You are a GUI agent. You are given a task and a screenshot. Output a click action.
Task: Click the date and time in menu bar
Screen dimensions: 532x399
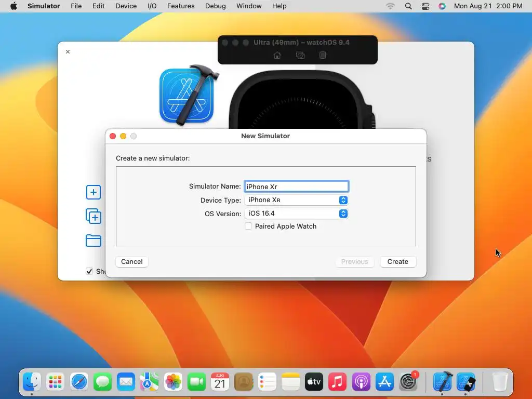click(x=488, y=6)
